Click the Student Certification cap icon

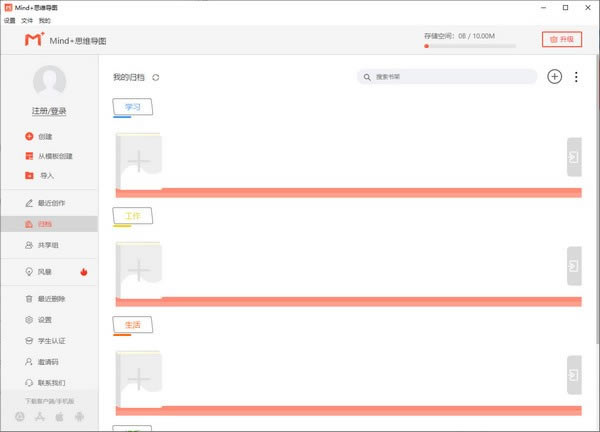tap(29, 341)
